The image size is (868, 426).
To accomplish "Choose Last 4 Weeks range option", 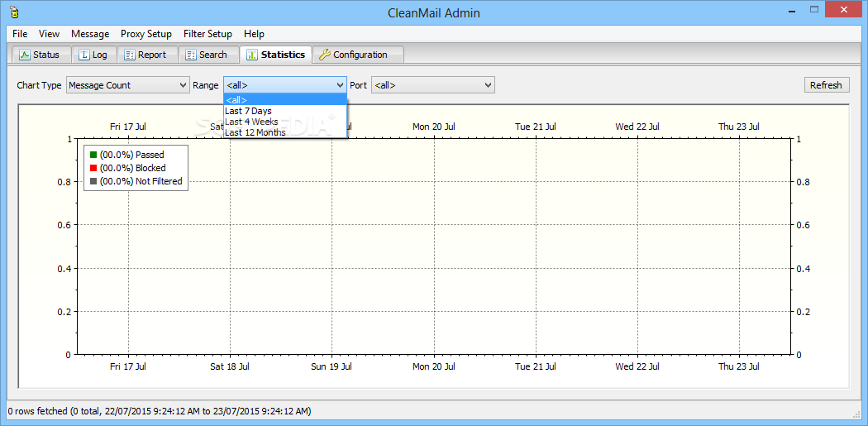I will (x=285, y=122).
